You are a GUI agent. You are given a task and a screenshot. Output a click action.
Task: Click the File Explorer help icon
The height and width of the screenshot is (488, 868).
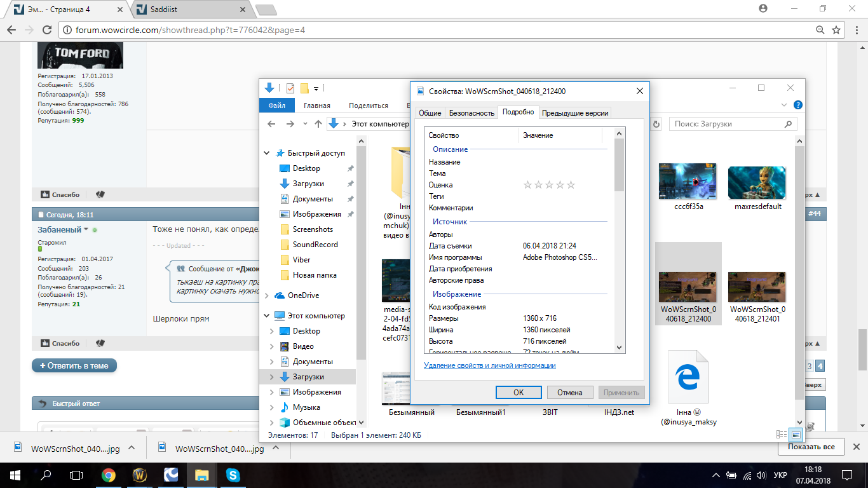click(x=797, y=105)
